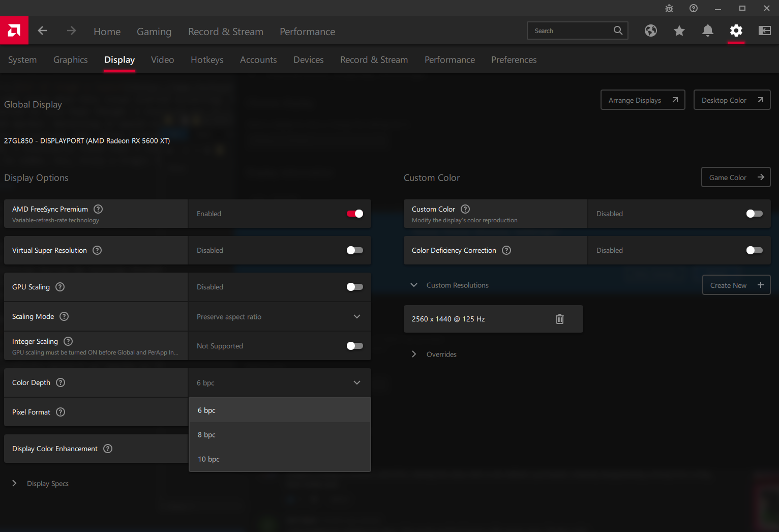The image size is (779, 532).
Task: Switch to the Accounts tab
Action: click(258, 60)
